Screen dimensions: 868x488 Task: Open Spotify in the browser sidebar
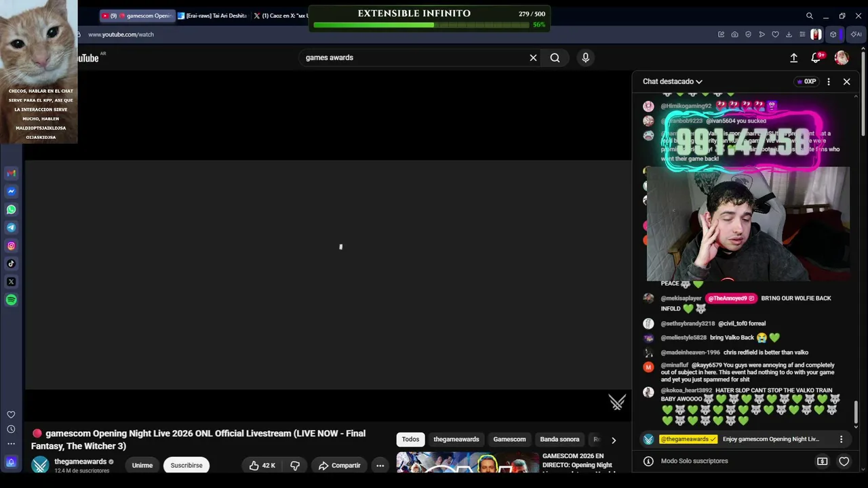click(x=11, y=300)
